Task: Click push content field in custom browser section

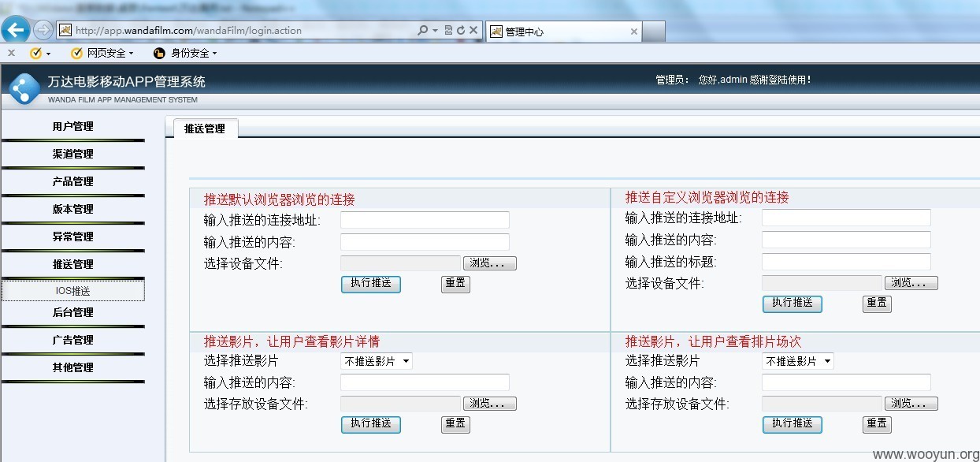Action: click(x=846, y=240)
